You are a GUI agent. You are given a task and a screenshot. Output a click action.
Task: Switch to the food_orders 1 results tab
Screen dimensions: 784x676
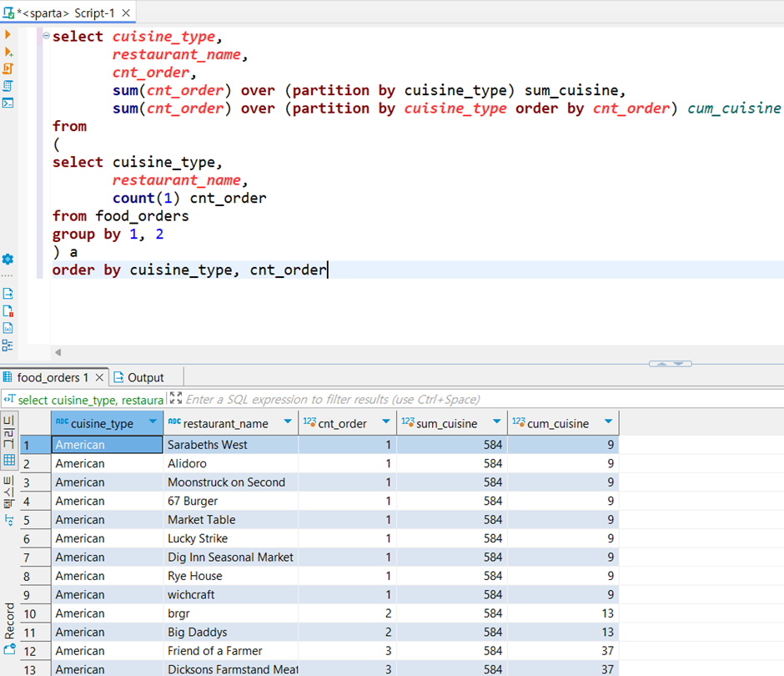(53, 377)
